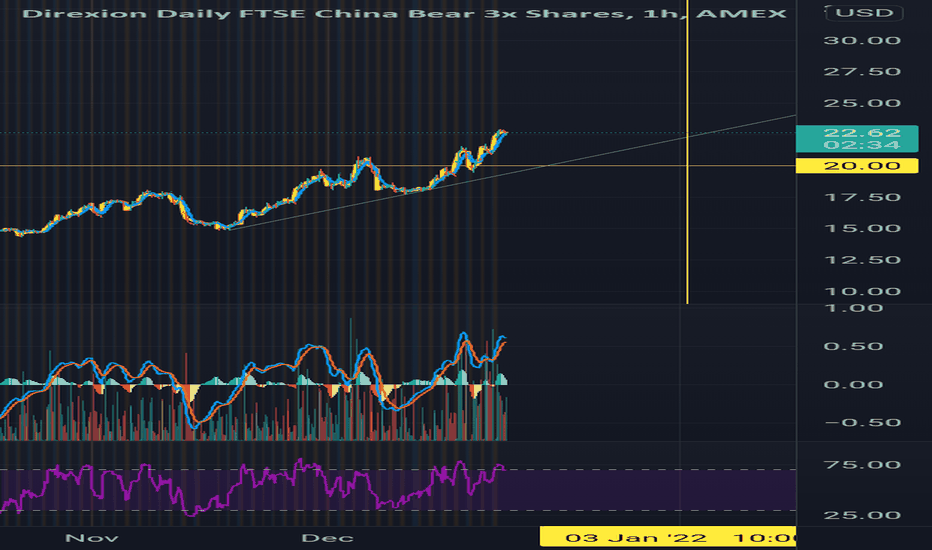
Task: Click the 25.00 RSI axis label
Action: [x=862, y=515]
